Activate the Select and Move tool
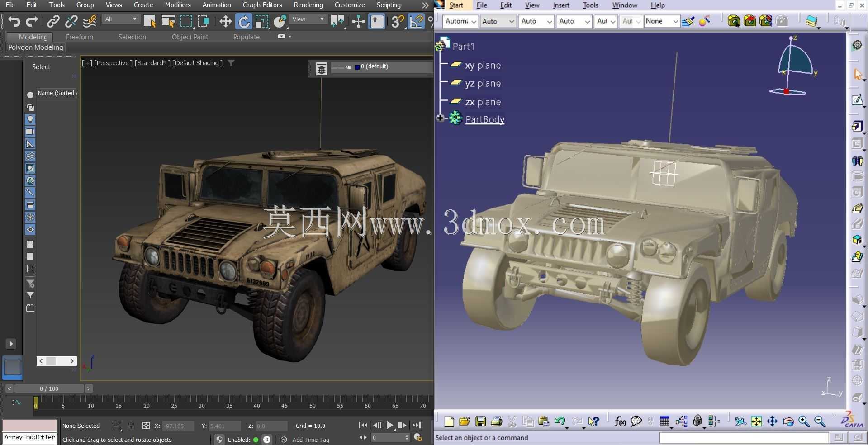 [x=225, y=21]
